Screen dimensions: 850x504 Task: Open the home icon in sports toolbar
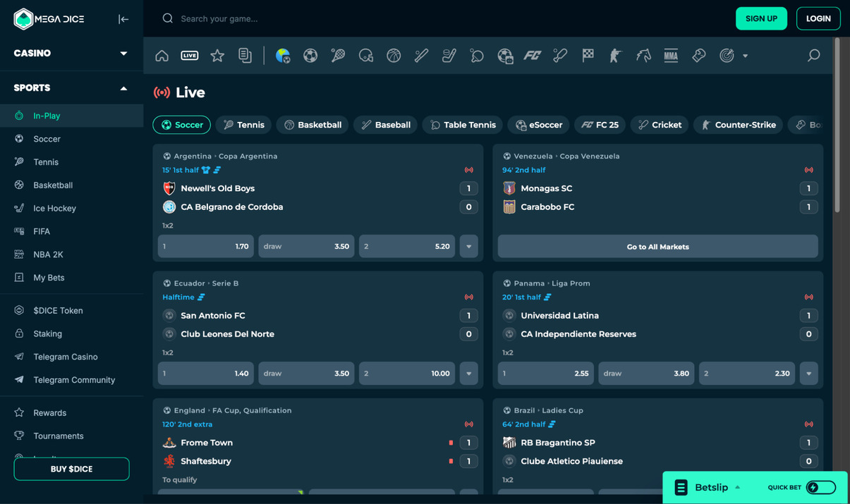[162, 56]
